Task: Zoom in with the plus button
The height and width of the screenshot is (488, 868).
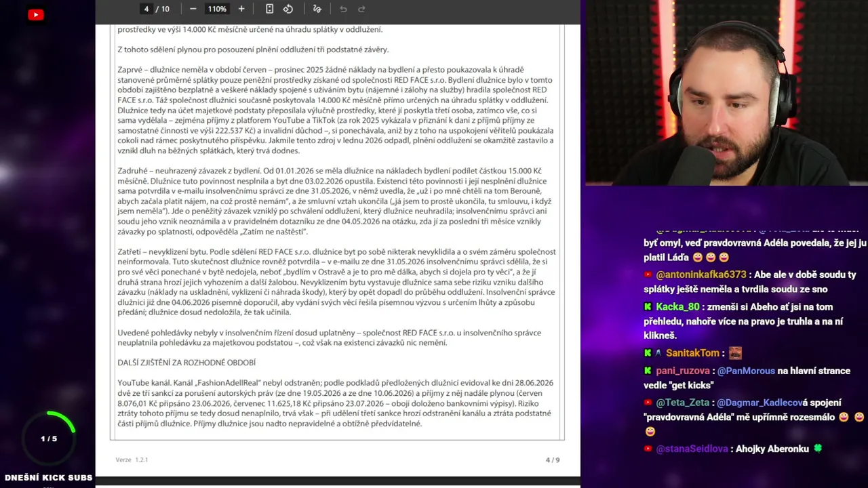Action: click(x=241, y=9)
